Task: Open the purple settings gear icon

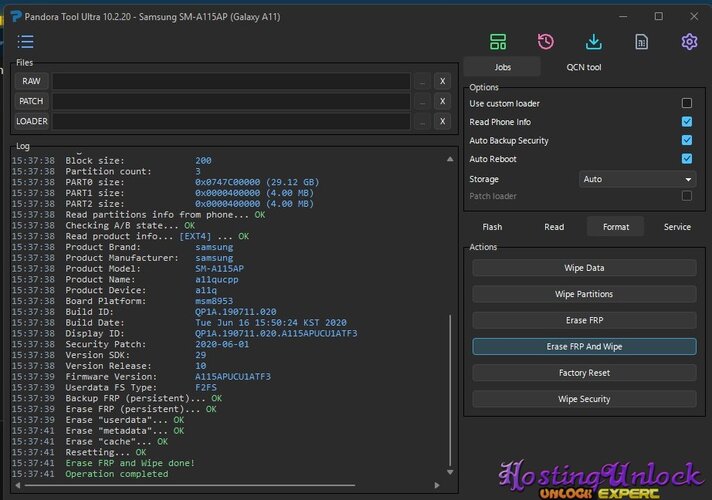Action: (x=689, y=42)
